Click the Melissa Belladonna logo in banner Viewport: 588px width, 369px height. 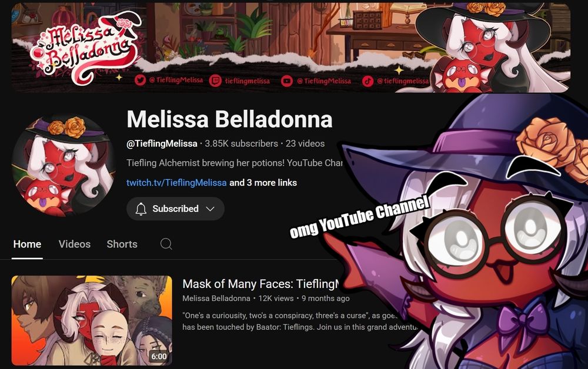pyautogui.click(x=87, y=47)
